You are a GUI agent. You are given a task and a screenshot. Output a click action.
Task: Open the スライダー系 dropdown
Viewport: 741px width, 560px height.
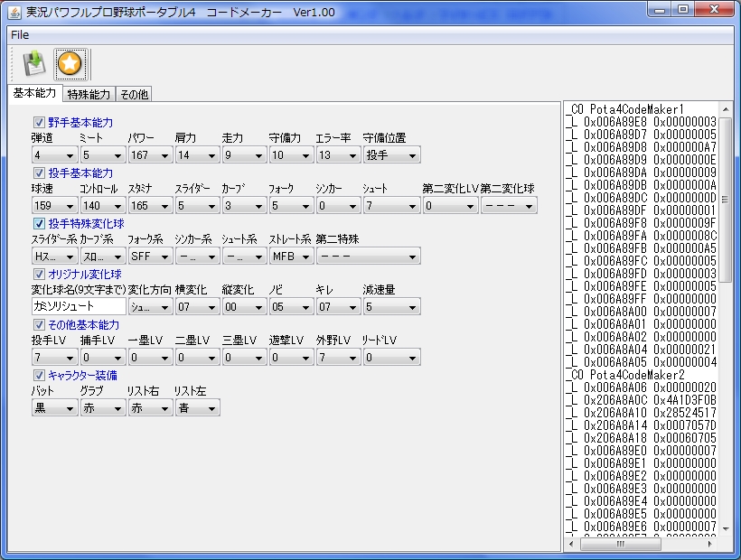coord(54,256)
